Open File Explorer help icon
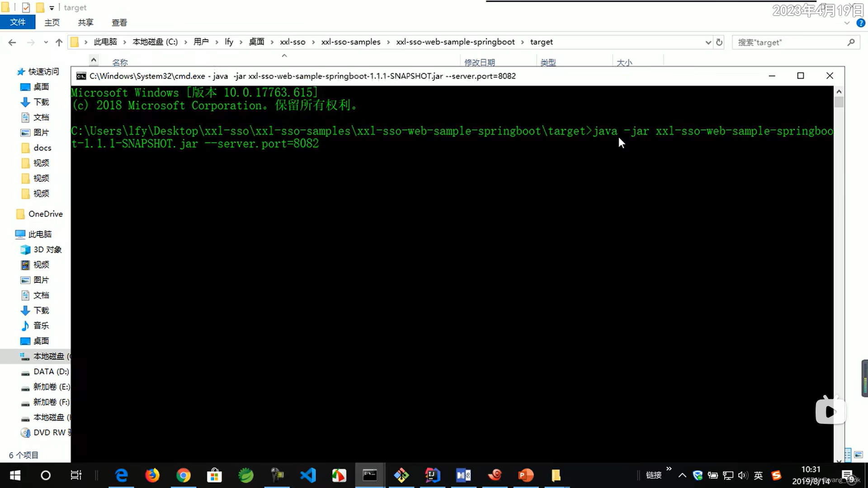Viewport: 868px width, 488px height. (x=861, y=23)
